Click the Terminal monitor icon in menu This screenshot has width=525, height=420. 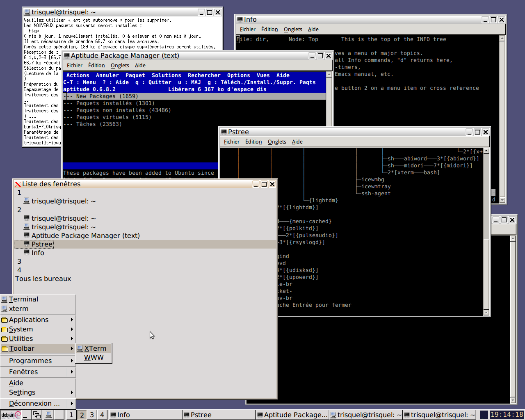[x=5, y=299]
